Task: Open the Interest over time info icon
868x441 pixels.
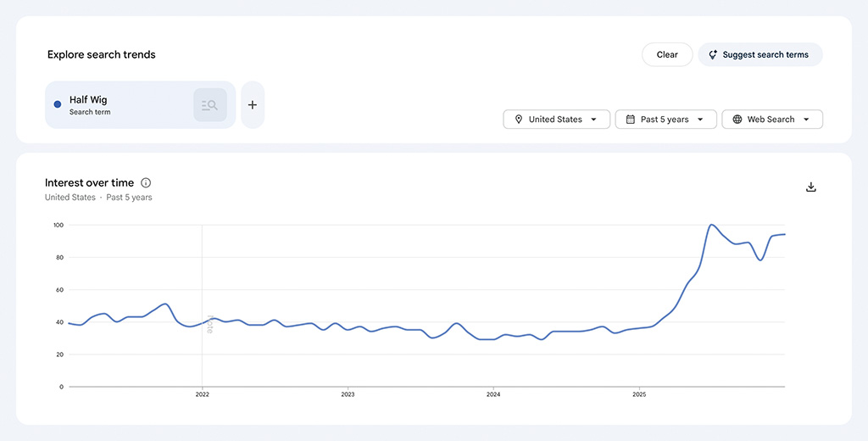Action: click(146, 183)
